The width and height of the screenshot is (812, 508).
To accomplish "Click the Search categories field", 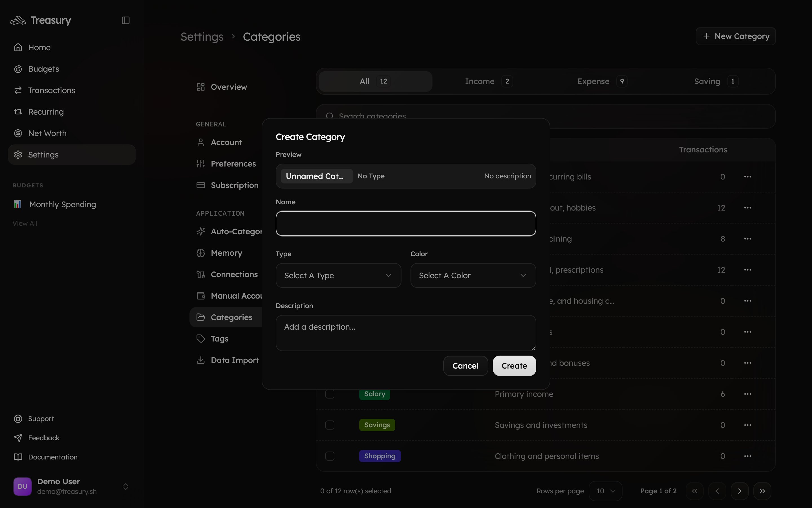I will [545, 116].
